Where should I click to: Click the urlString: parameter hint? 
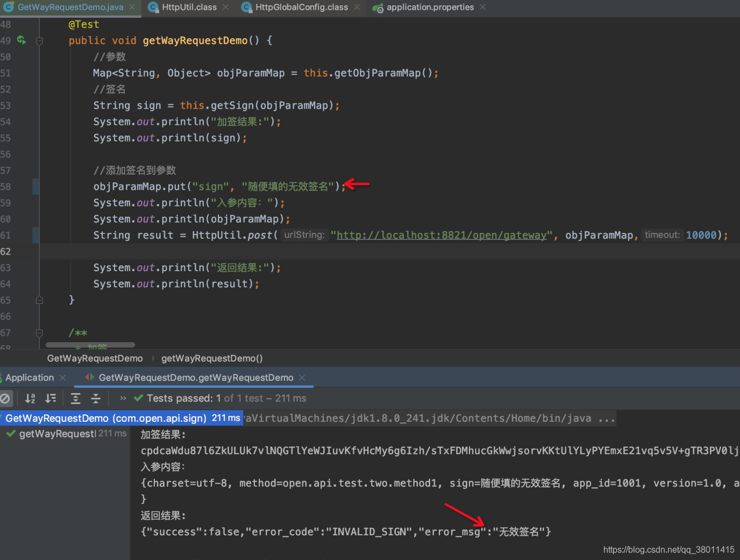point(304,235)
